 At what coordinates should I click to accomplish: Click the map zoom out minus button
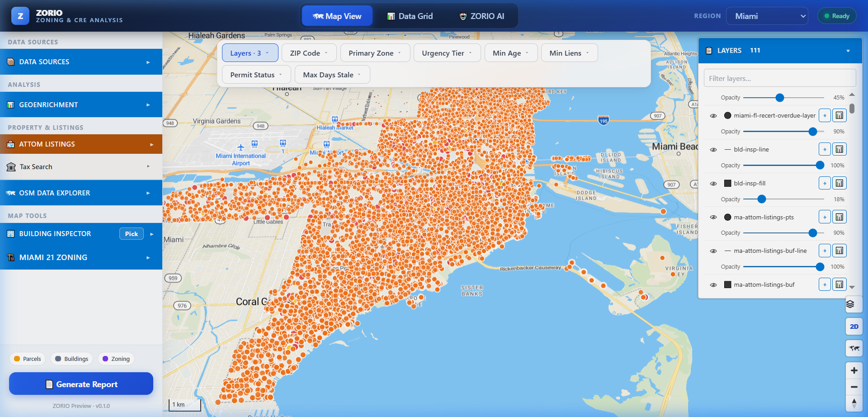[x=854, y=387]
